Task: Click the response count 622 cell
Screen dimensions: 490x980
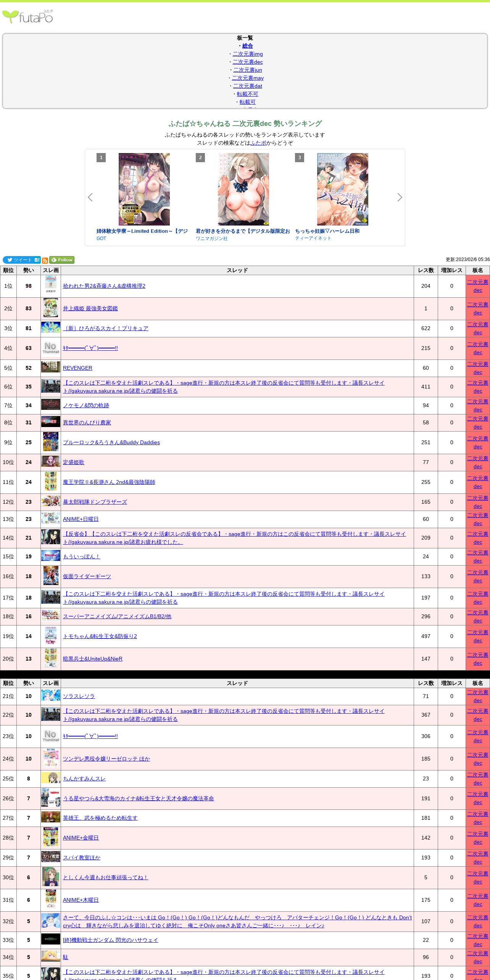Action: coord(426,328)
